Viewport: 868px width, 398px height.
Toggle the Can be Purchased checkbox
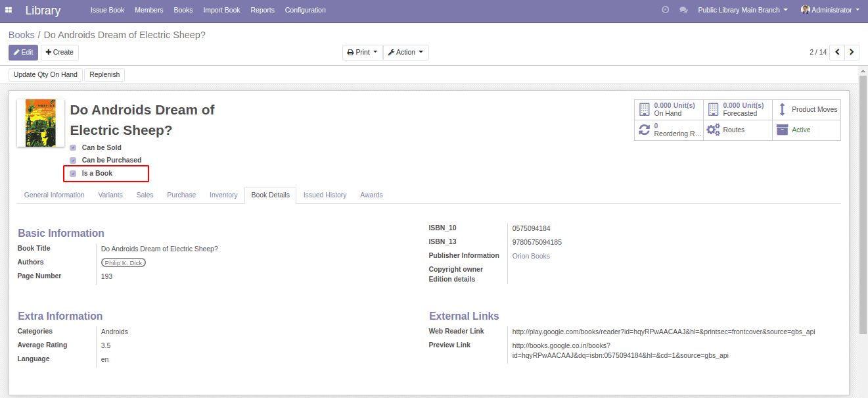tap(73, 161)
